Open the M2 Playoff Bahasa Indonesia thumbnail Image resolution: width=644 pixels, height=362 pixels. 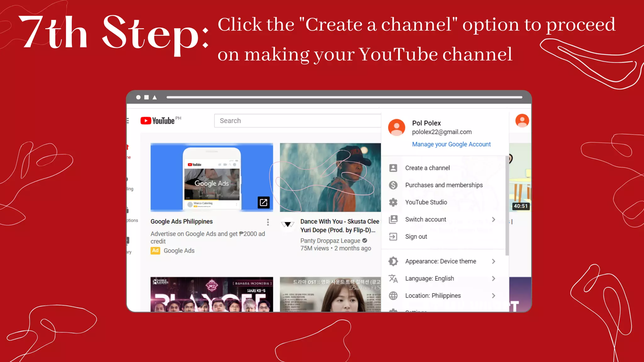(x=212, y=294)
